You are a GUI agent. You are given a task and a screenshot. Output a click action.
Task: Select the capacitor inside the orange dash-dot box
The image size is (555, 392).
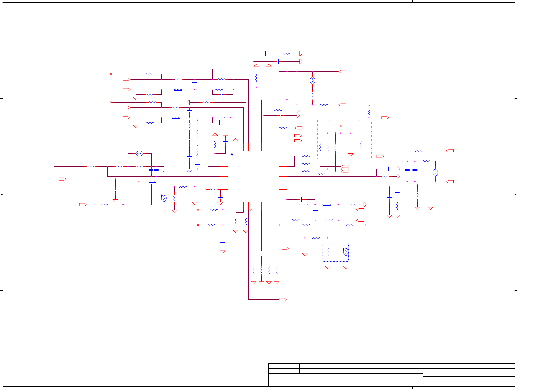pos(351,144)
